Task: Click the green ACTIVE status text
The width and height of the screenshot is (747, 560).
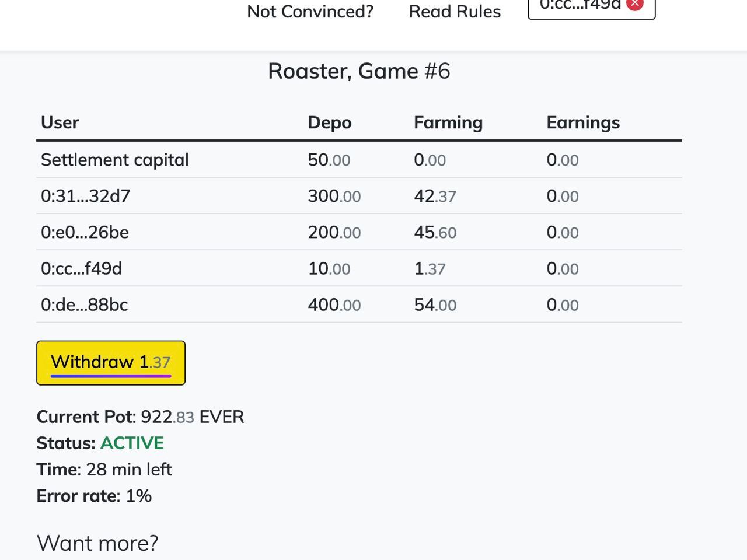Action: coord(132,443)
